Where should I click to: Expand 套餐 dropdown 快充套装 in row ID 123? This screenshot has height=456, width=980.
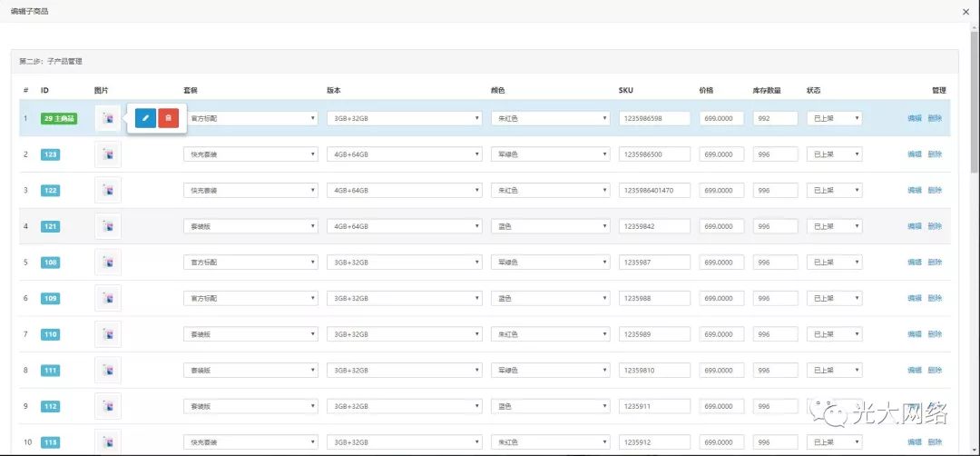[x=250, y=154]
